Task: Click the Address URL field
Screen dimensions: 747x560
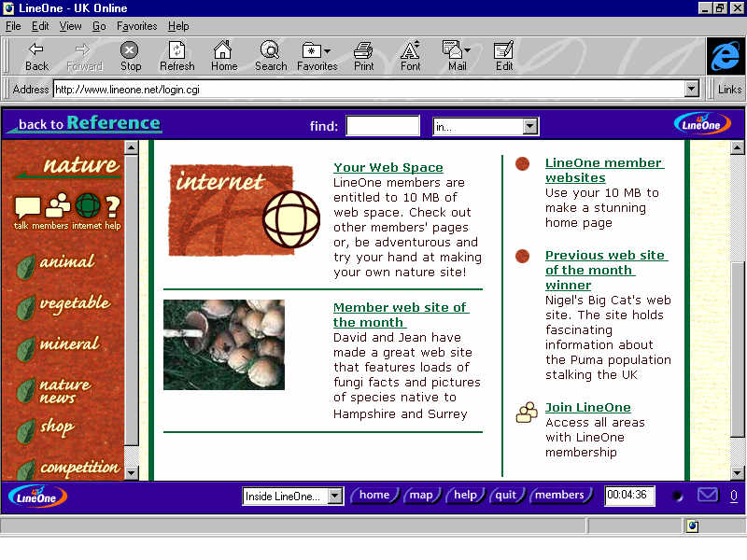Action: pos(369,89)
